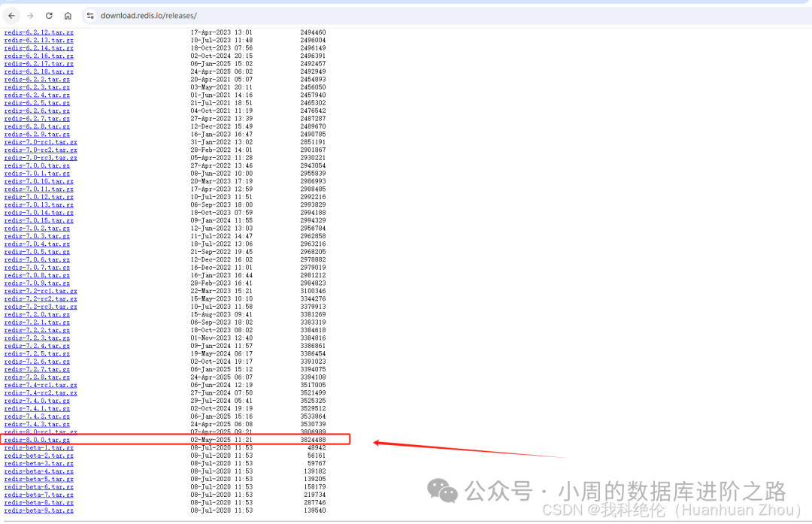Click redis-7.0.0.tar.gz link

tap(37, 165)
